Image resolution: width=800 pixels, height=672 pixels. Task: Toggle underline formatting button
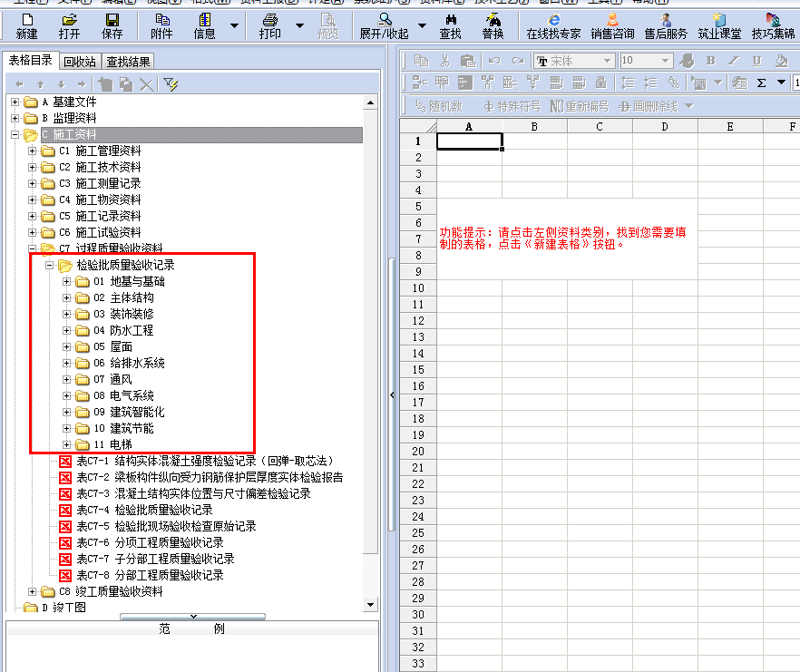(x=756, y=61)
